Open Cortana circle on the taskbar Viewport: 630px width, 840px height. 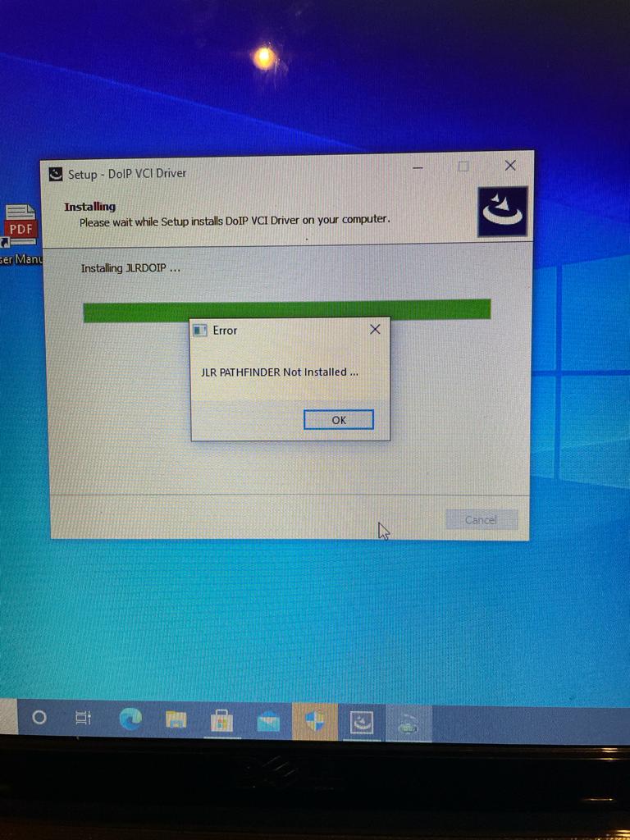pos(39,717)
